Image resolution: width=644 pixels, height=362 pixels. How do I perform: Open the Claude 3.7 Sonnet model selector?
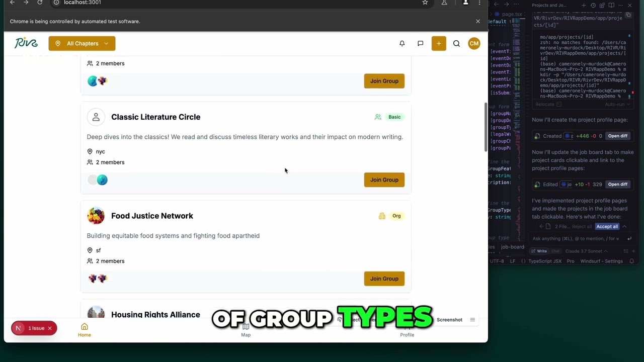tap(587, 251)
